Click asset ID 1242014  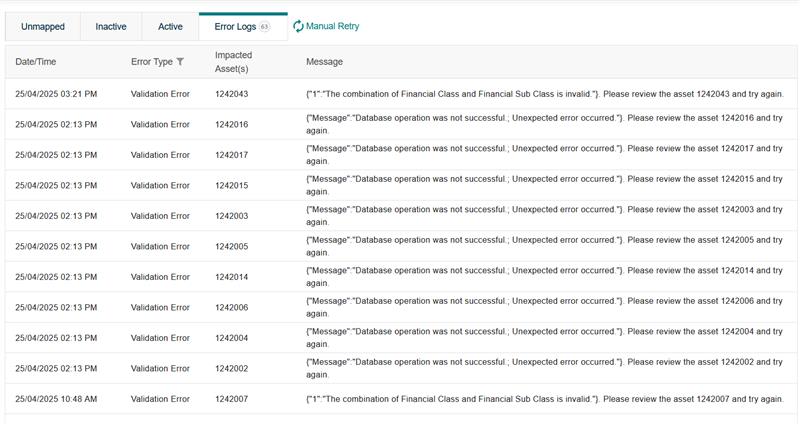[231, 277]
